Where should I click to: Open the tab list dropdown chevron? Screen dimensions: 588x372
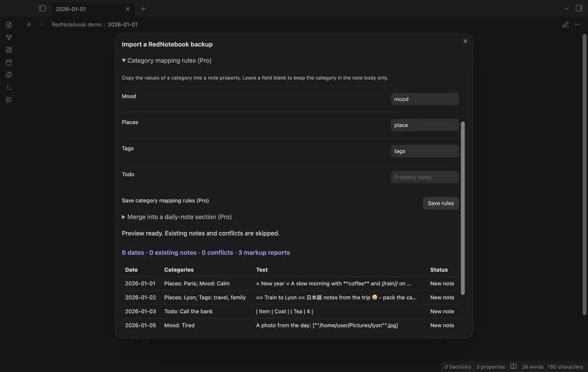tap(566, 9)
